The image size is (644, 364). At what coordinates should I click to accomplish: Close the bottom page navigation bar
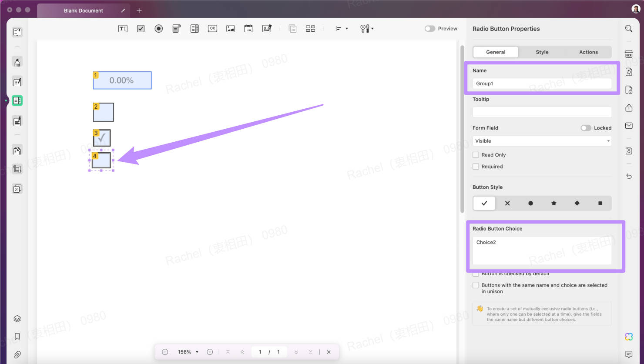click(x=329, y=352)
